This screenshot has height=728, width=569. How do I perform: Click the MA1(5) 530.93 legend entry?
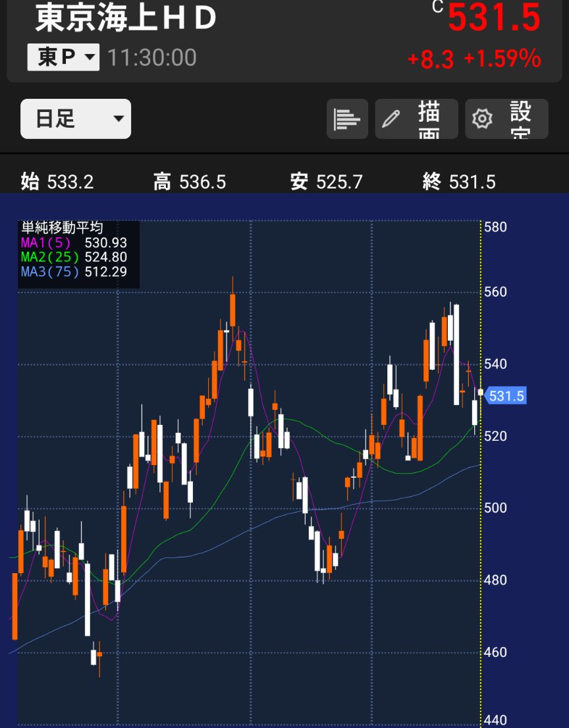(74, 242)
